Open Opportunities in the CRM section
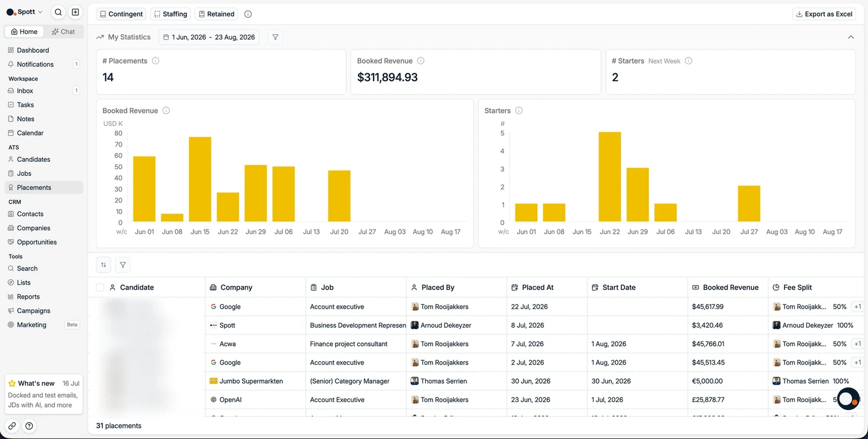This screenshot has width=868, height=439. (x=43, y=243)
